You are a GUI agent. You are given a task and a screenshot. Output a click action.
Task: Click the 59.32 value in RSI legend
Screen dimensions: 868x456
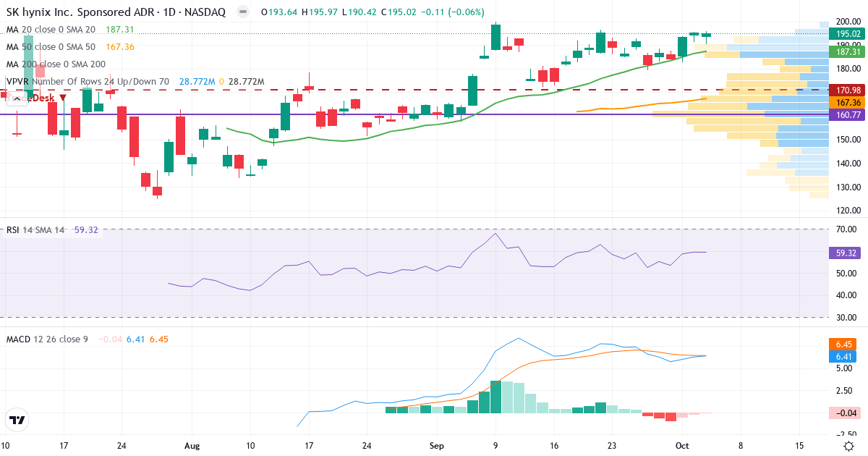click(86, 229)
